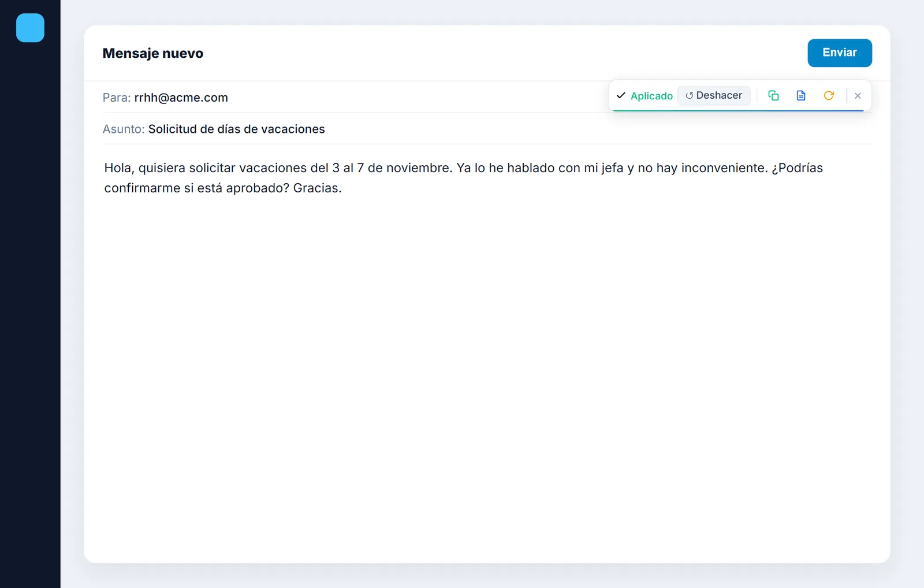Click the Asunto subject field
This screenshot has width=924, height=588.
coord(487,129)
